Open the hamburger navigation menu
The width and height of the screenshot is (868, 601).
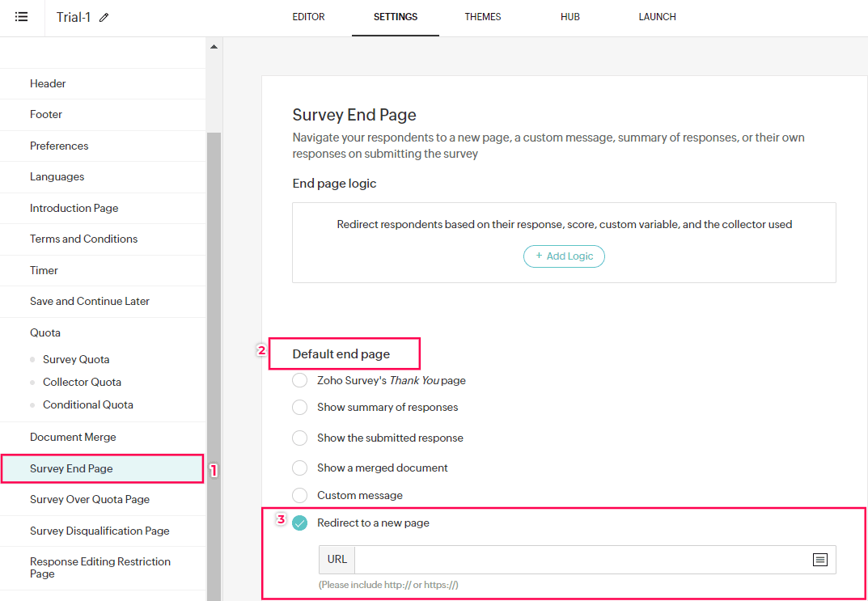(x=22, y=17)
